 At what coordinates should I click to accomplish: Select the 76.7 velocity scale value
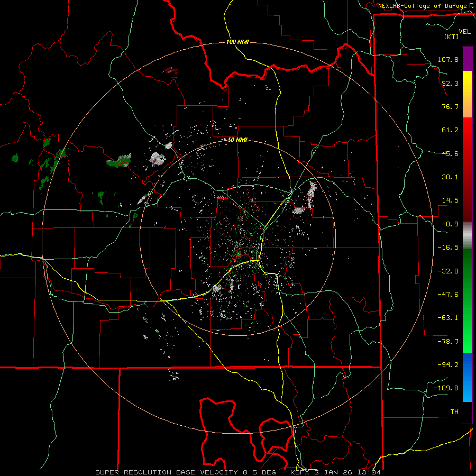click(450, 106)
